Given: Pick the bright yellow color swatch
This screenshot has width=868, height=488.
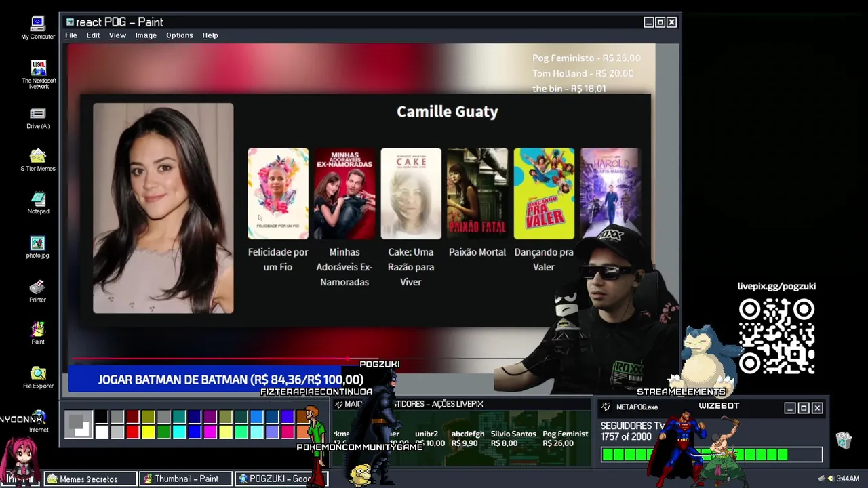Looking at the screenshot, I should click(149, 432).
